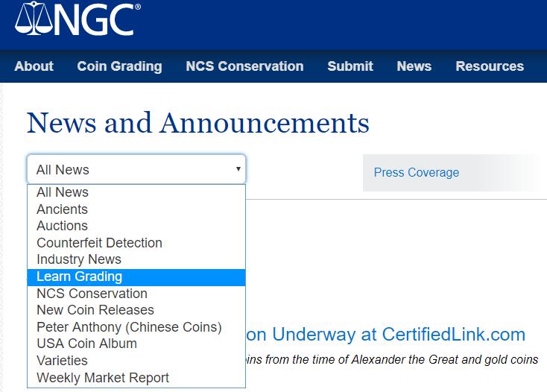Select Counterfeit Detection in the list

tap(136, 243)
